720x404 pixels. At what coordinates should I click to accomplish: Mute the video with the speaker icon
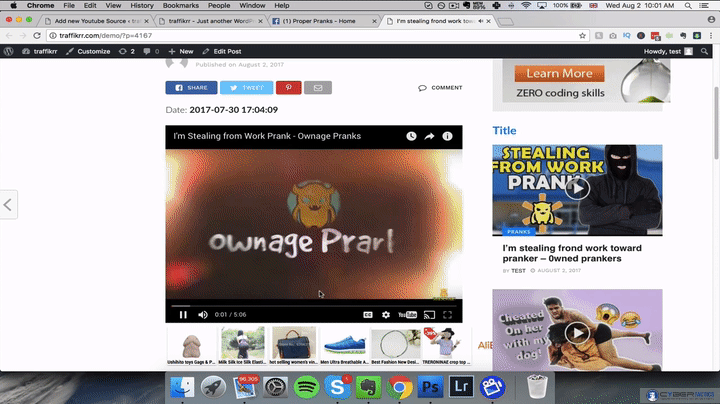[203, 314]
